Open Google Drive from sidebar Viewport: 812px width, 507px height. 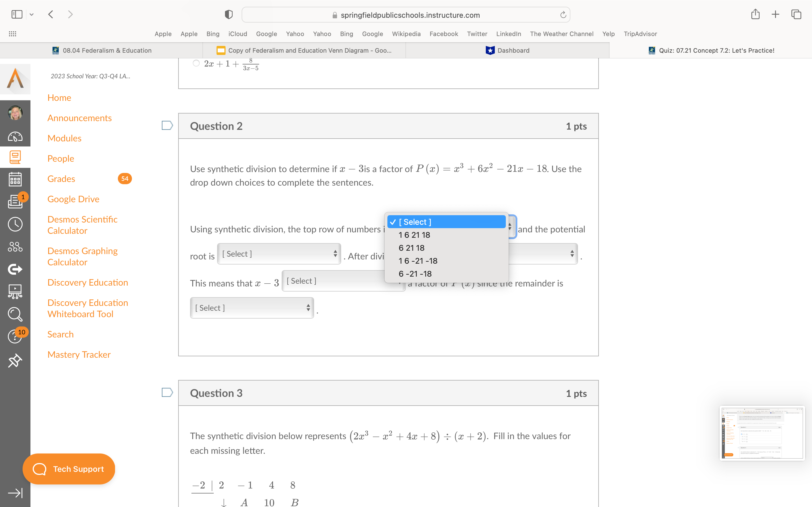[x=73, y=199]
